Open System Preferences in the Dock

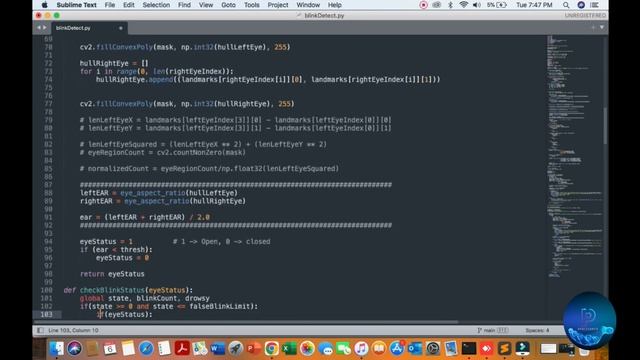(433, 349)
